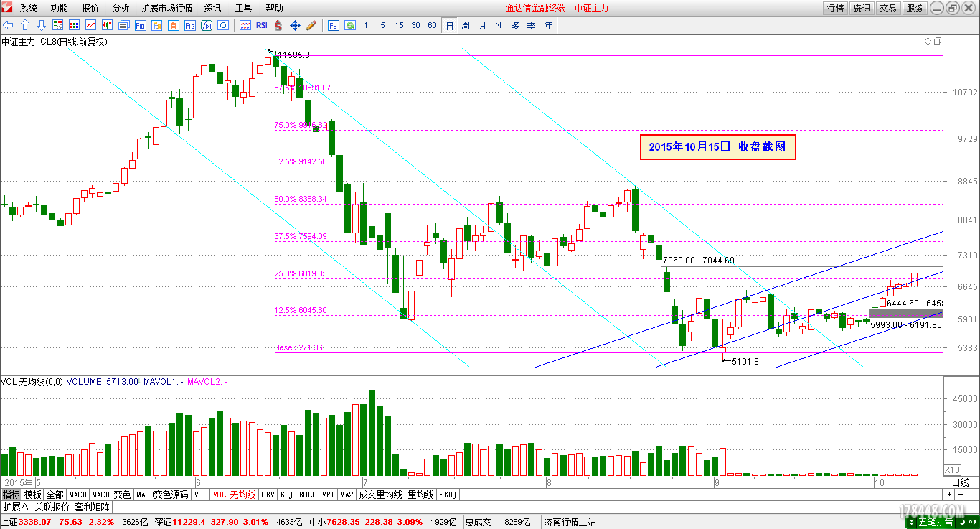Select the VOL 无均线 indicator tab
Viewport: 980px width, 529px height.
click(234, 495)
